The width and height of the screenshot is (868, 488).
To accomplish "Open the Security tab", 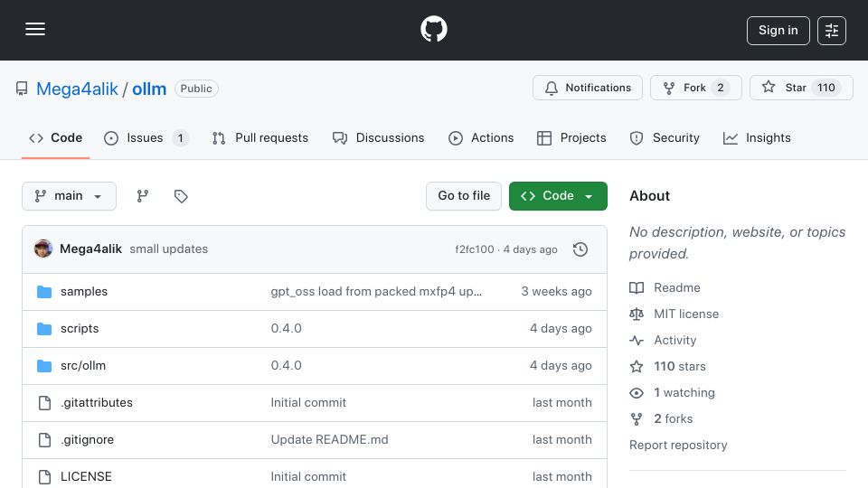I will [665, 137].
